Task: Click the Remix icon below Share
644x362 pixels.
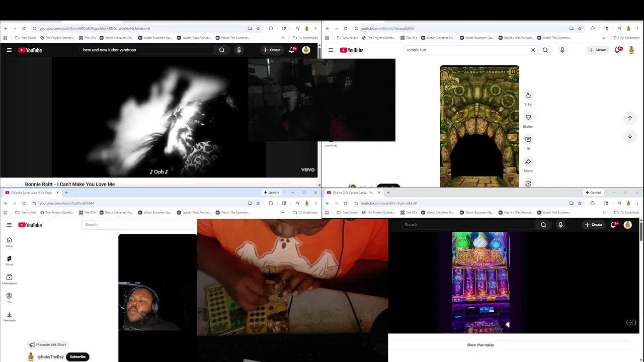Action: click(528, 184)
